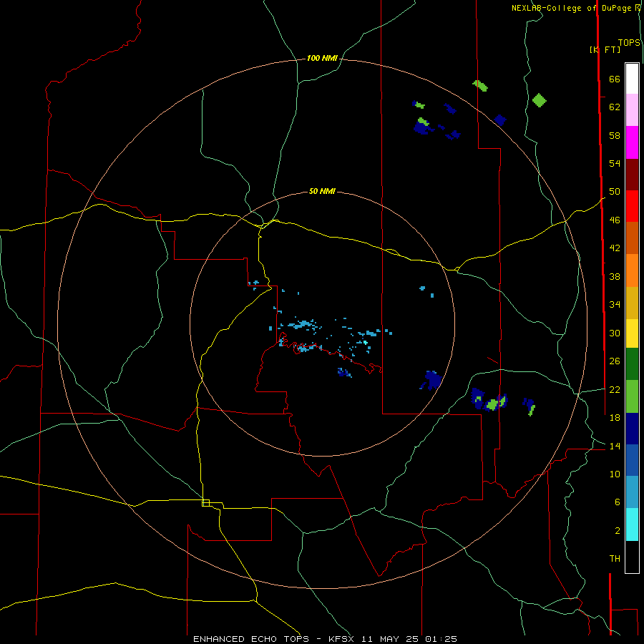Click the 30 legend value
Image resolution: width=644 pixels, height=644 pixels.
tap(615, 333)
